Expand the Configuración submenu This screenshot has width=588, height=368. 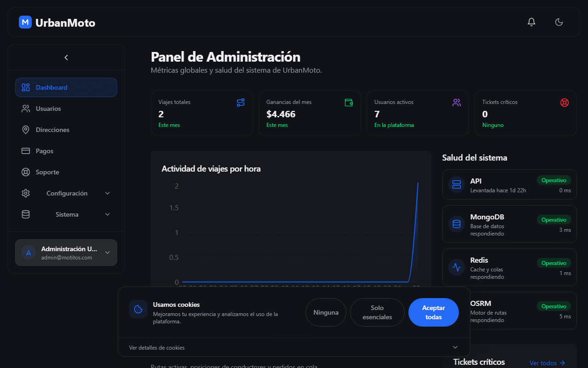click(66, 193)
